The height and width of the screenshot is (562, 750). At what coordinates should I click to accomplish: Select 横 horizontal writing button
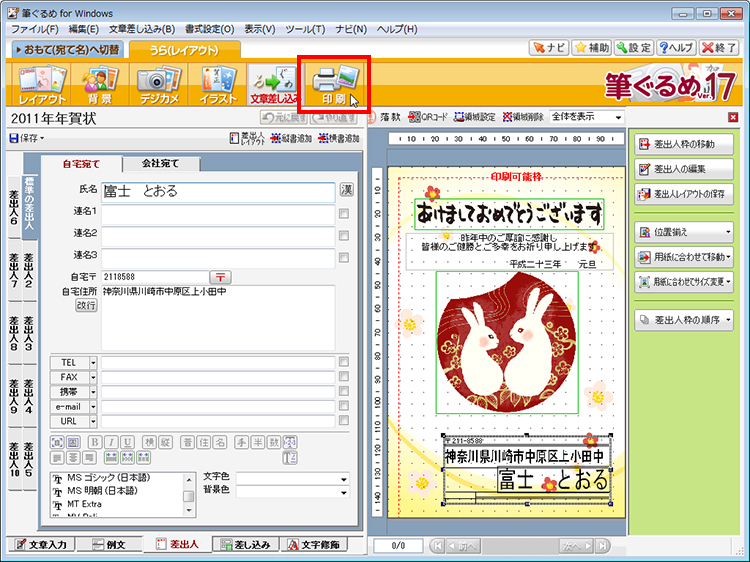(x=149, y=442)
